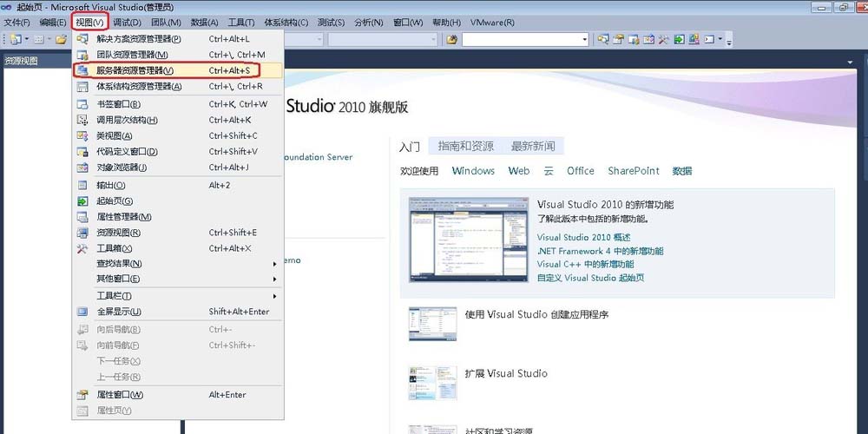Open the 数据(A) menu
The width and height of the screenshot is (868, 434).
coord(205,23)
